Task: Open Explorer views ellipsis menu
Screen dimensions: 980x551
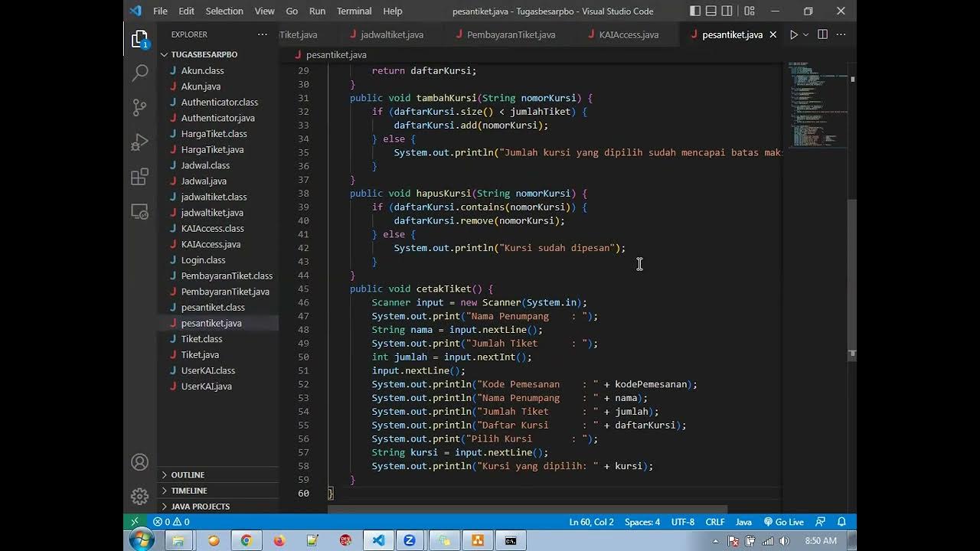Action: 263,34
